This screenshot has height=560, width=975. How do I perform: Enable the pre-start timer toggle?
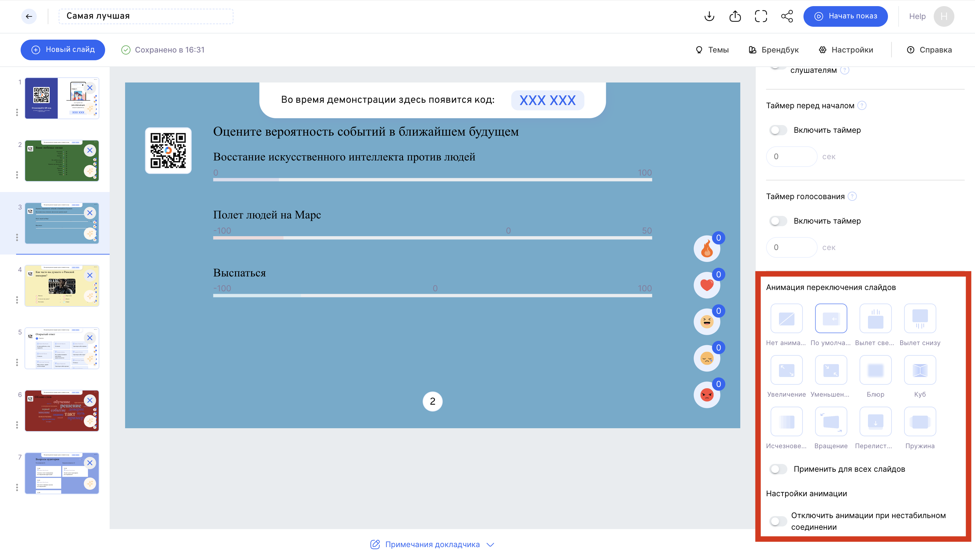(x=778, y=130)
